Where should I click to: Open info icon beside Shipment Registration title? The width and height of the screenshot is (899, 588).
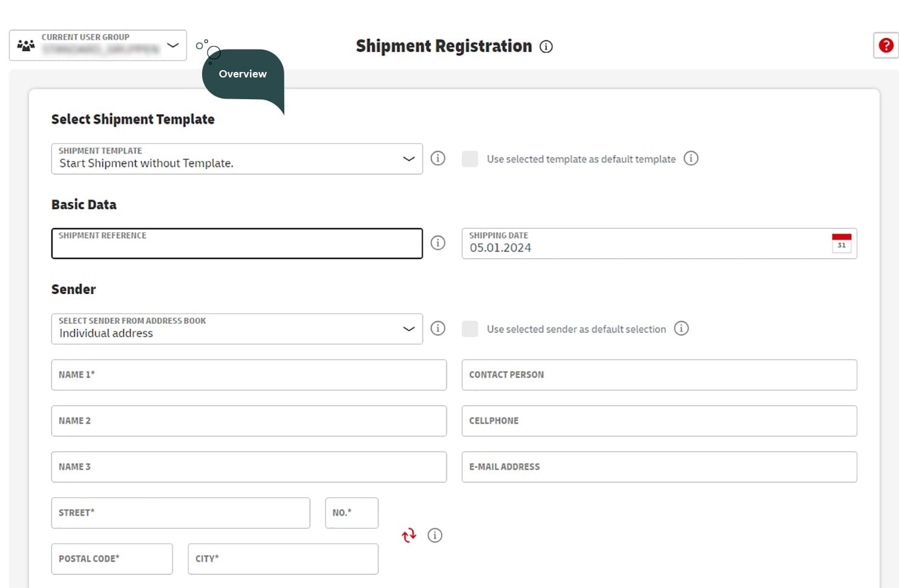[x=546, y=47]
